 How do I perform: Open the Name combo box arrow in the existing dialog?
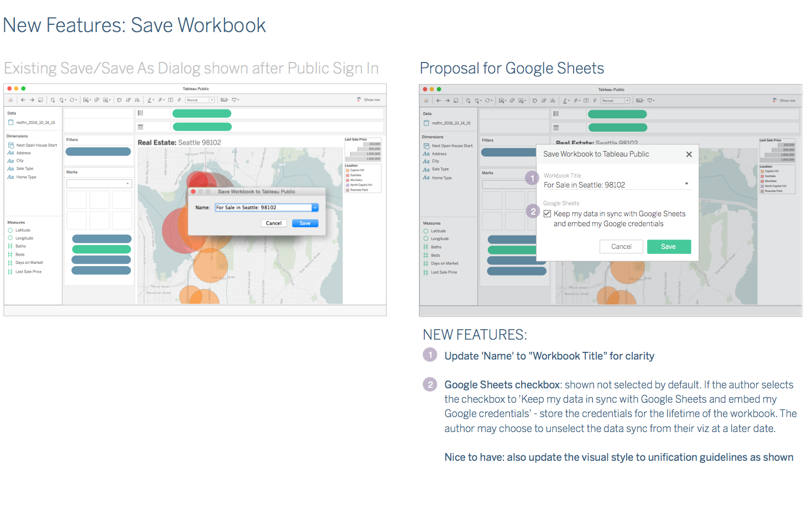(x=315, y=207)
